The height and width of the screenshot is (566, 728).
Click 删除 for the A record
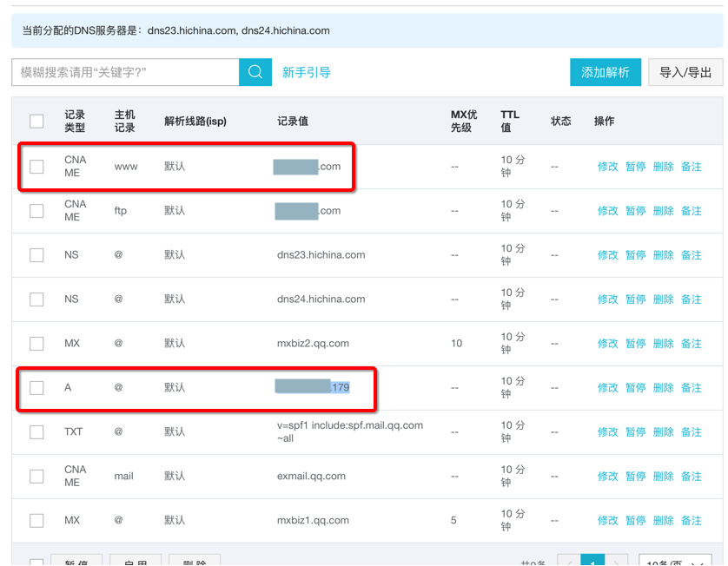[663, 388]
